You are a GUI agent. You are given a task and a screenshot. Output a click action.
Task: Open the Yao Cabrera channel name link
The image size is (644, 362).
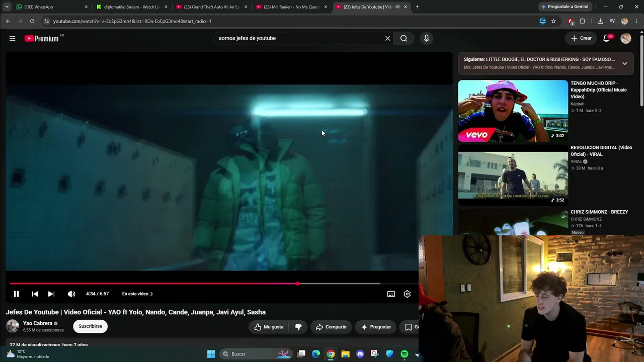point(38,323)
